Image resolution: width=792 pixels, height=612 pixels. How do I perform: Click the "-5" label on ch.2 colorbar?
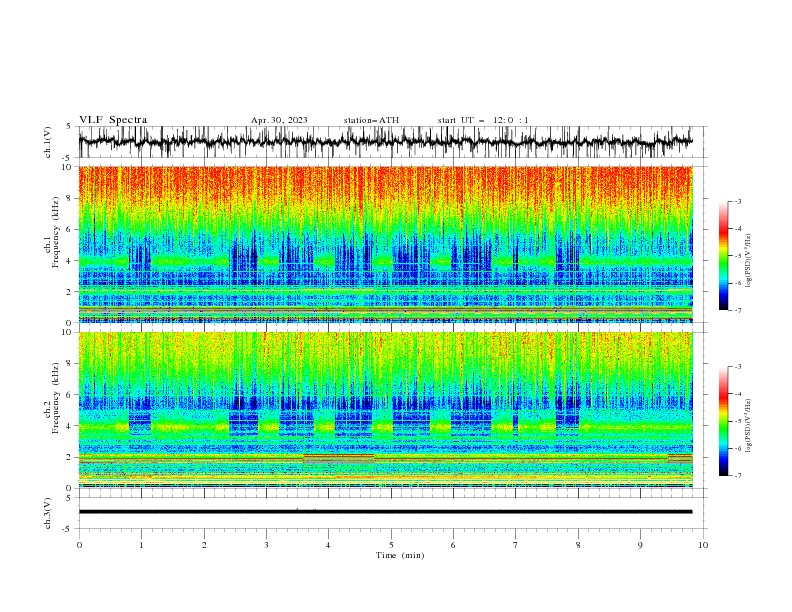click(x=738, y=421)
